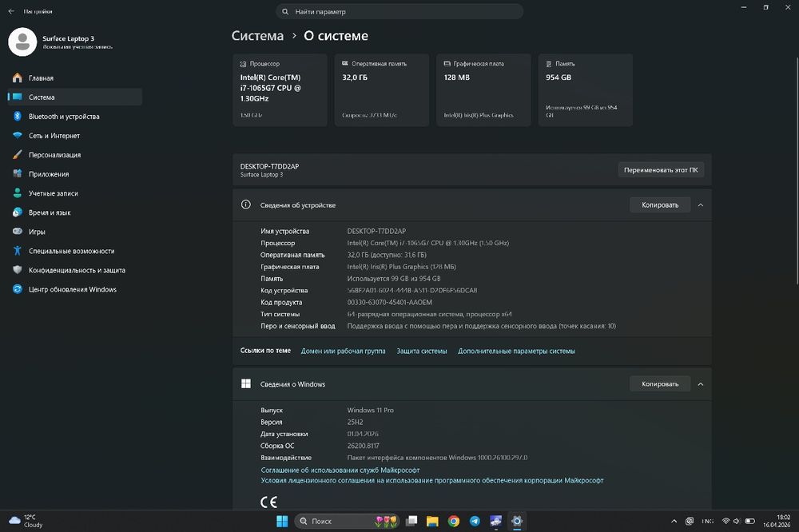Open the Windows Start button
This screenshot has height=532, width=799.
[x=282, y=521]
